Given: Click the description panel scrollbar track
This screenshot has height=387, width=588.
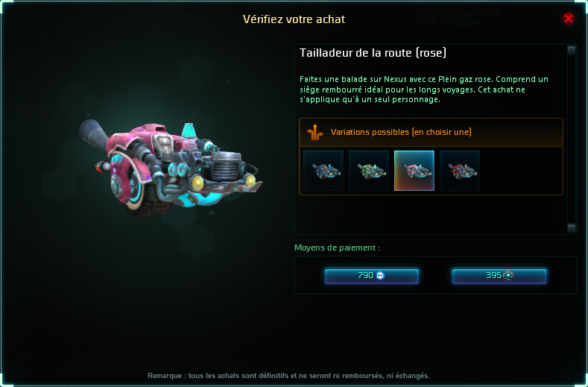Looking at the screenshot, I should pos(571,139).
